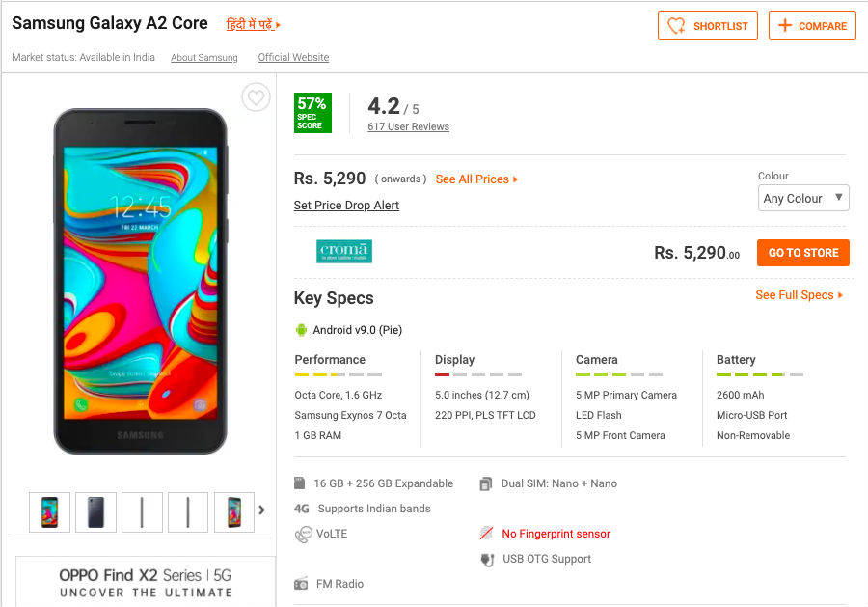Click the USB OTG Support icon
This screenshot has height=607, width=868.
(486, 559)
